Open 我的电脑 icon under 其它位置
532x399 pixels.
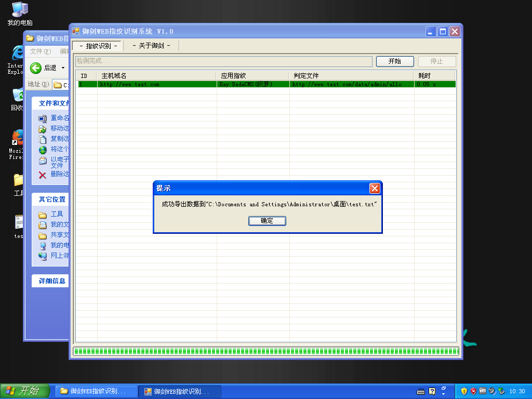pos(43,246)
